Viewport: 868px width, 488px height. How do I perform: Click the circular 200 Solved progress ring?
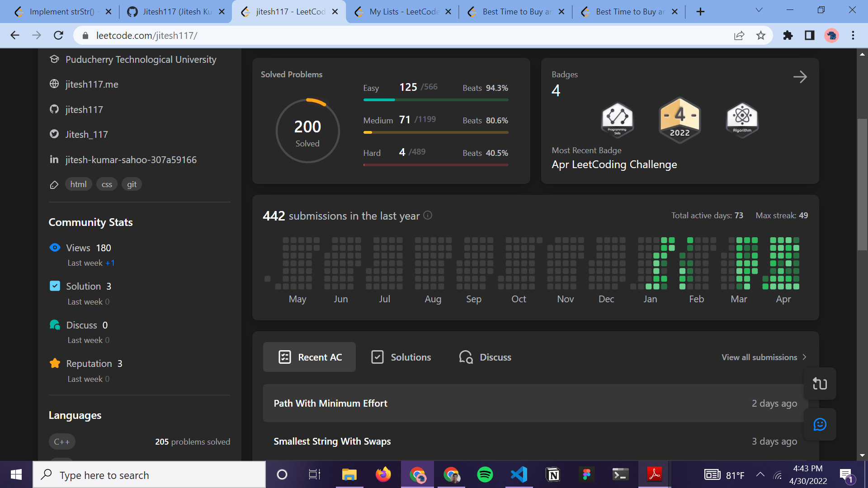click(307, 131)
